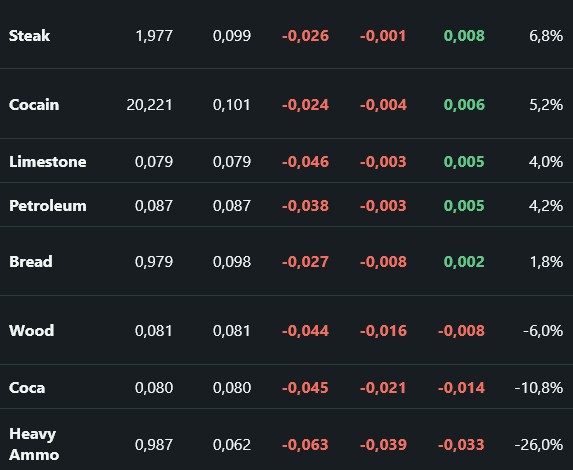Click the Limestone row label
Image resolution: width=573 pixels, height=470 pixels.
[x=48, y=162]
